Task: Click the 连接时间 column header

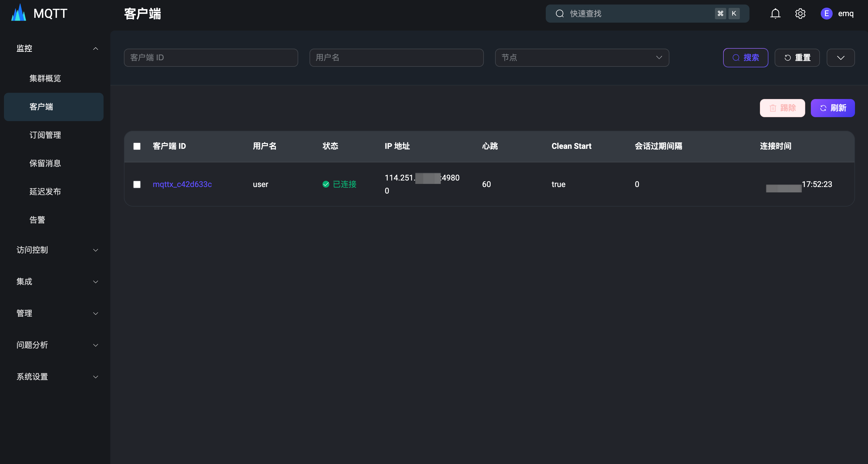Action: (775, 146)
